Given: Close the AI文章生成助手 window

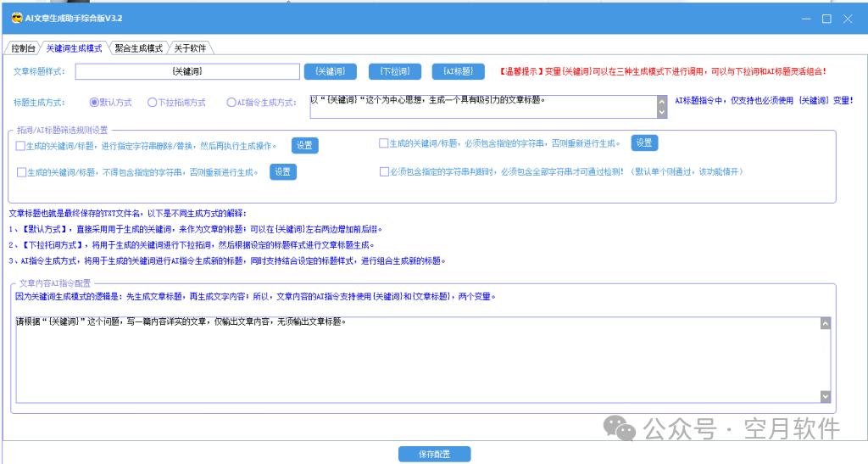Looking at the screenshot, I should coord(848,19).
